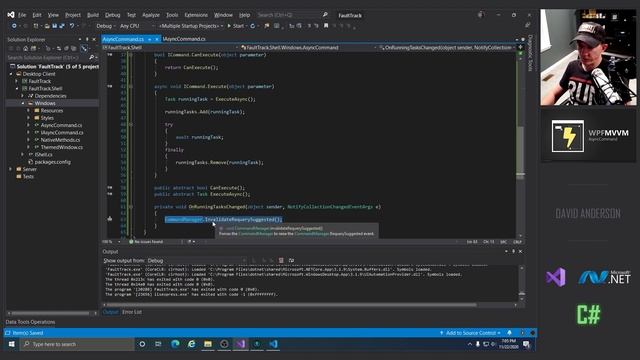Open the Extensions menu

196,15
